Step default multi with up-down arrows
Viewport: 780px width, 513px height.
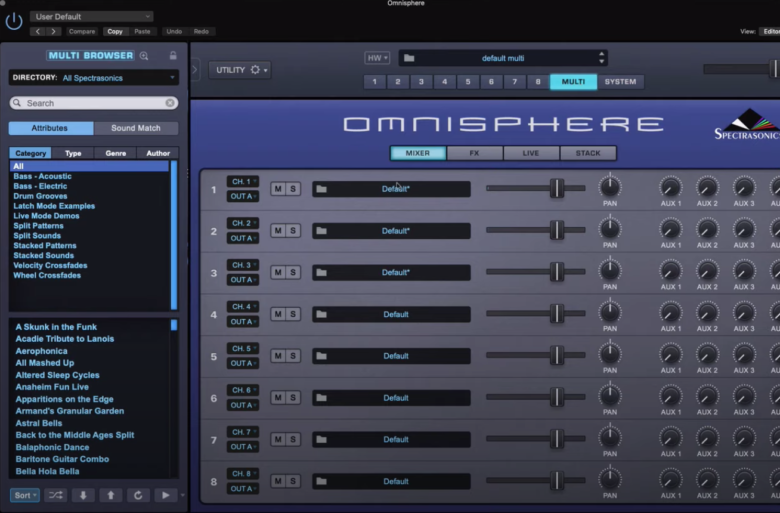pos(601,58)
